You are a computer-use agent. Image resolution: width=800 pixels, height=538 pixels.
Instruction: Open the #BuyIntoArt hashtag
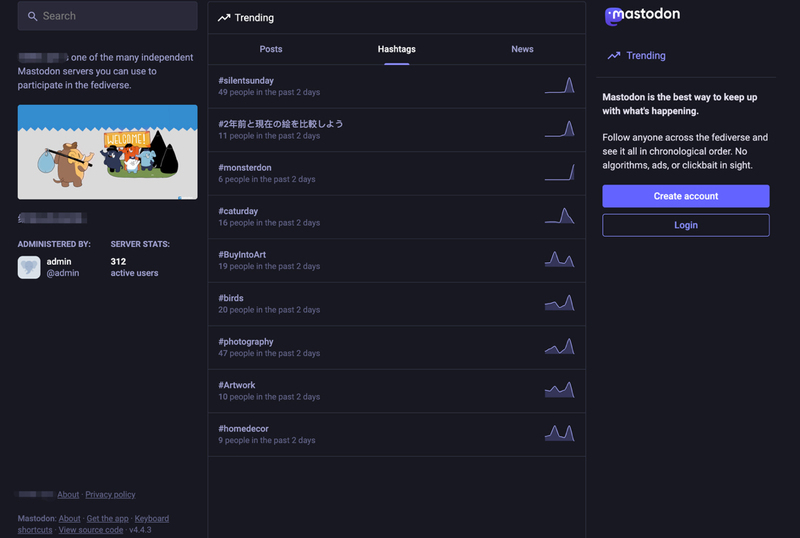(x=242, y=254)
